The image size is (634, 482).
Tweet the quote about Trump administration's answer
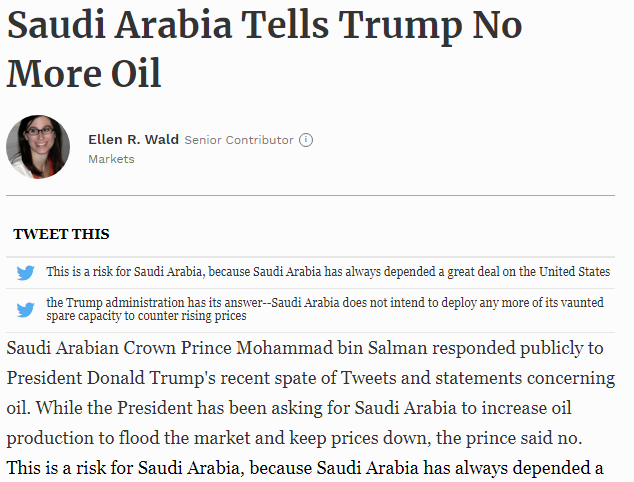(x=325, y=309)
